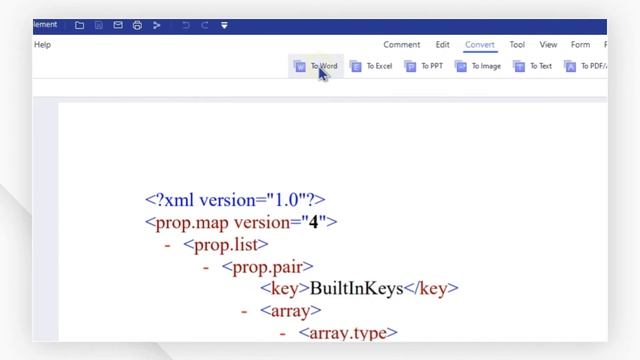Click the Share icon in title bar
The width and height of the screenshot is (640, 360).
pos(156,25)
